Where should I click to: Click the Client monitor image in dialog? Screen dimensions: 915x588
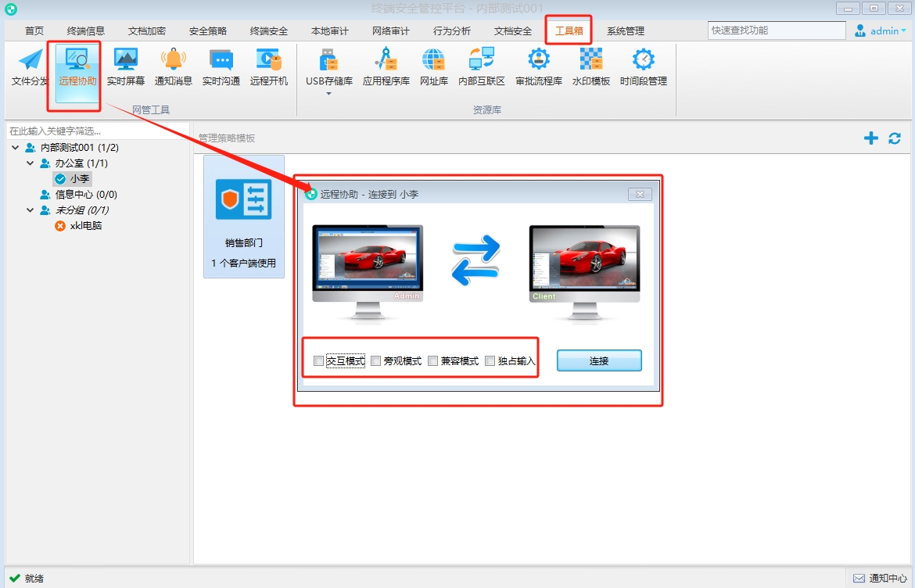pos(584,272)
